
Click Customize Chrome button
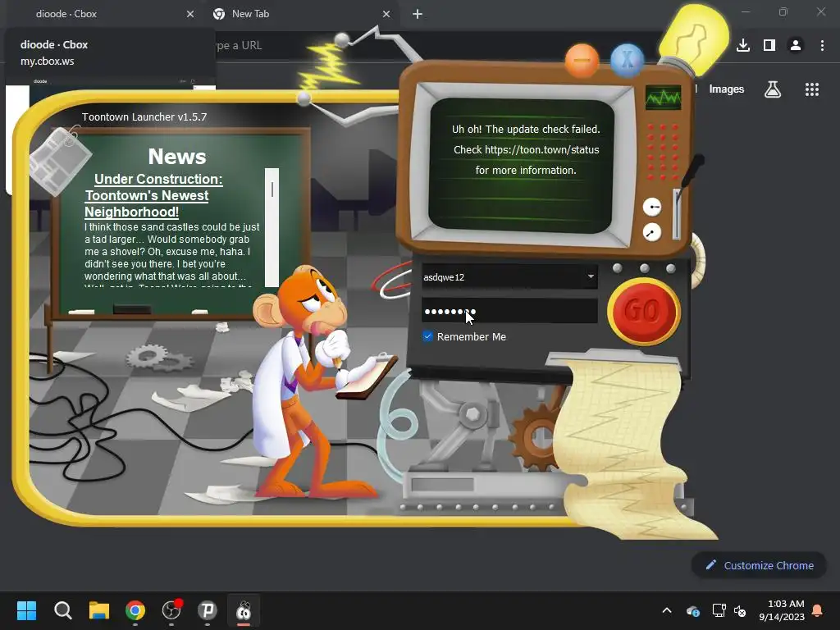[759, 565]
